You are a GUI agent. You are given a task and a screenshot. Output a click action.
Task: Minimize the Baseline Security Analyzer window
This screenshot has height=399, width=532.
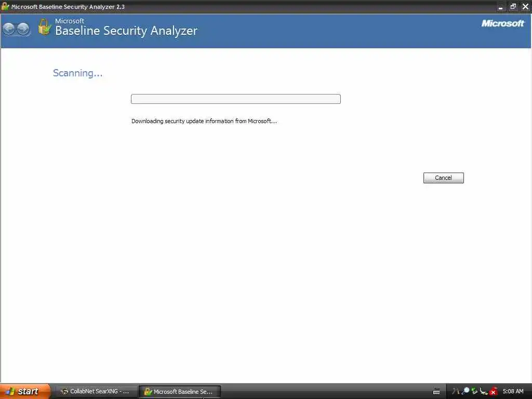point(500,6)
